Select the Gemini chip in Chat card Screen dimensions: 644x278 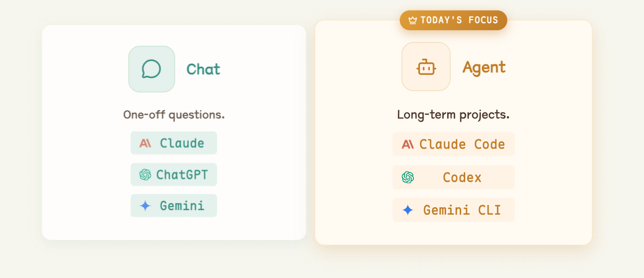[174, 206]
